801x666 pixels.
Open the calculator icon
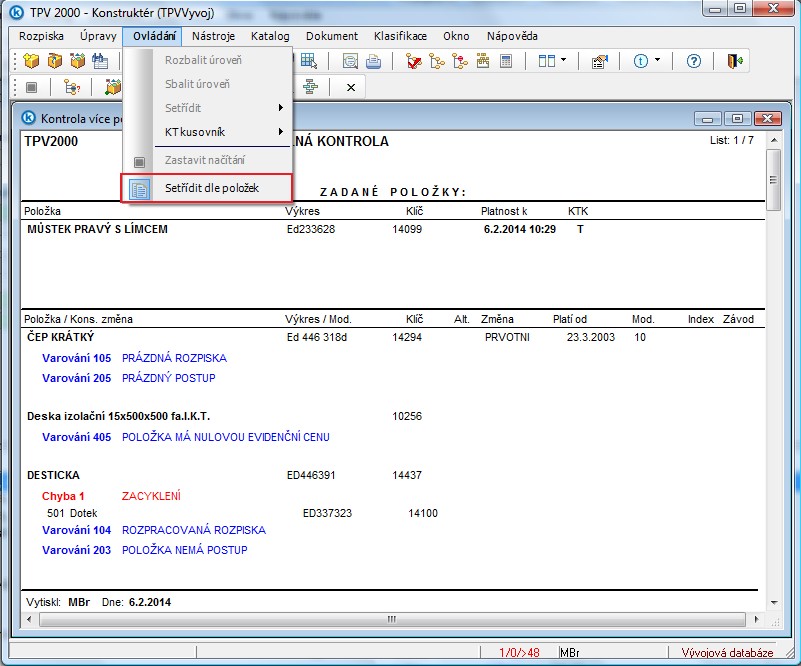pyautogui.click(x=506, y=61)
